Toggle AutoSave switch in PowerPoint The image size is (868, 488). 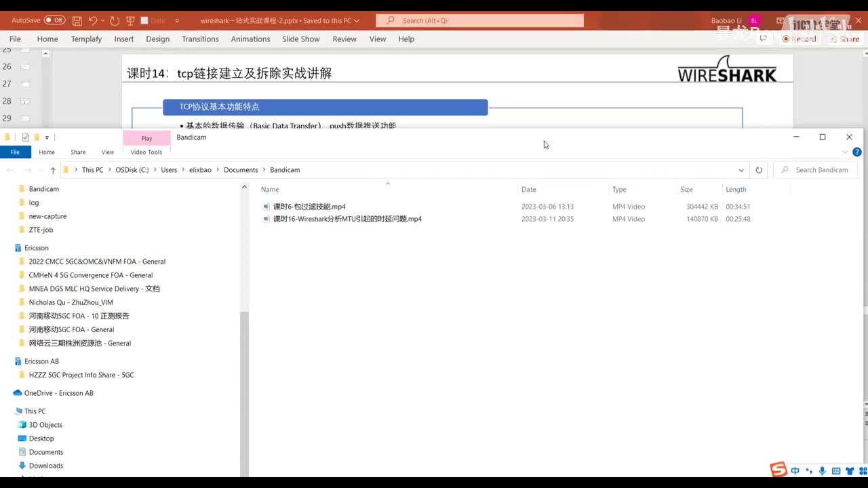coord(54,20)
